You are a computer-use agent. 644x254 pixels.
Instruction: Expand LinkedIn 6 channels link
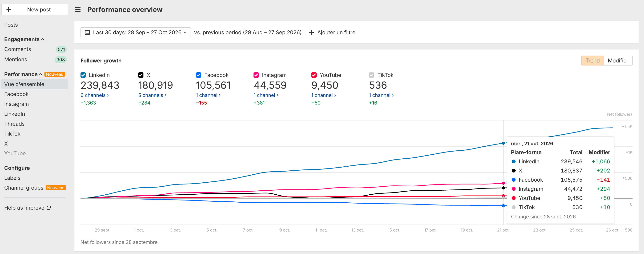tap(94, 95)
